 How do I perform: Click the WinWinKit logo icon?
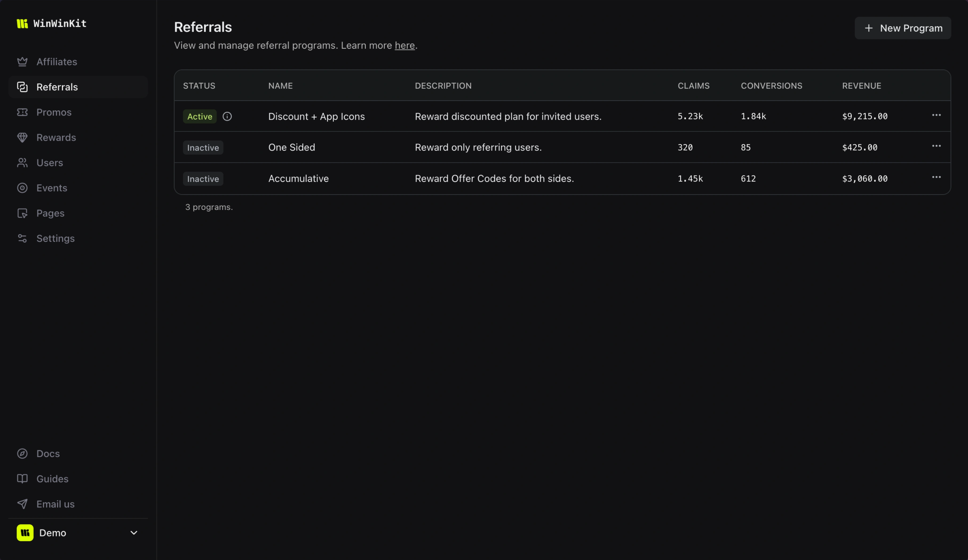pyautogui.click(x=22, y=23)
